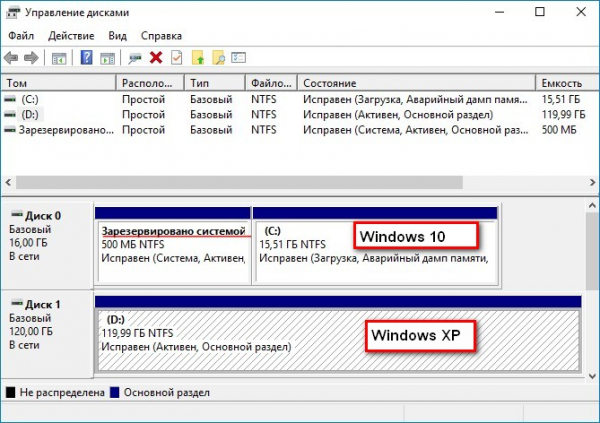Click the Disk Management title bar icon
The image size is (600, 423).
coord(13,12)
